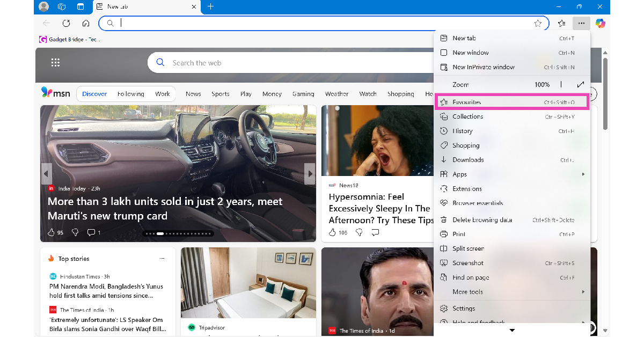Image resolution: width=644 pixels, height=337 pixels.
Task: Click the Copilot icon in the toolbar
Action: pyautogui.click(x=600, y=23)
